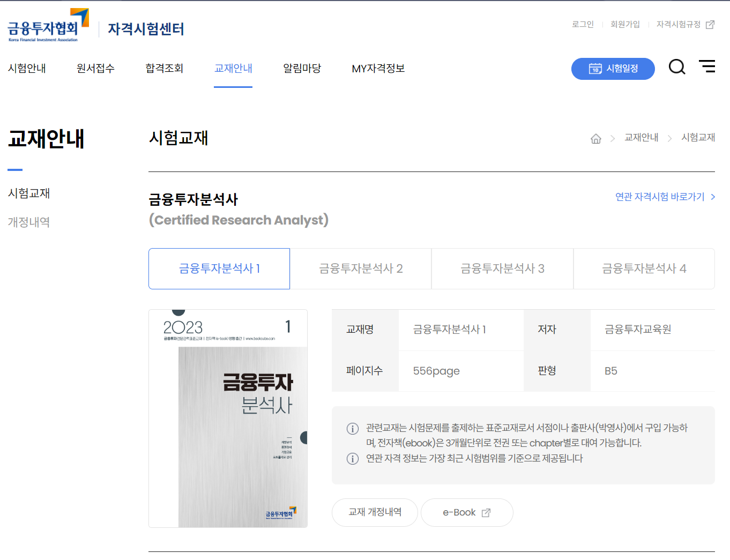Click the 교재 개정내역 button
Viewport: 730px width, 560px height.
click(375, 512)
